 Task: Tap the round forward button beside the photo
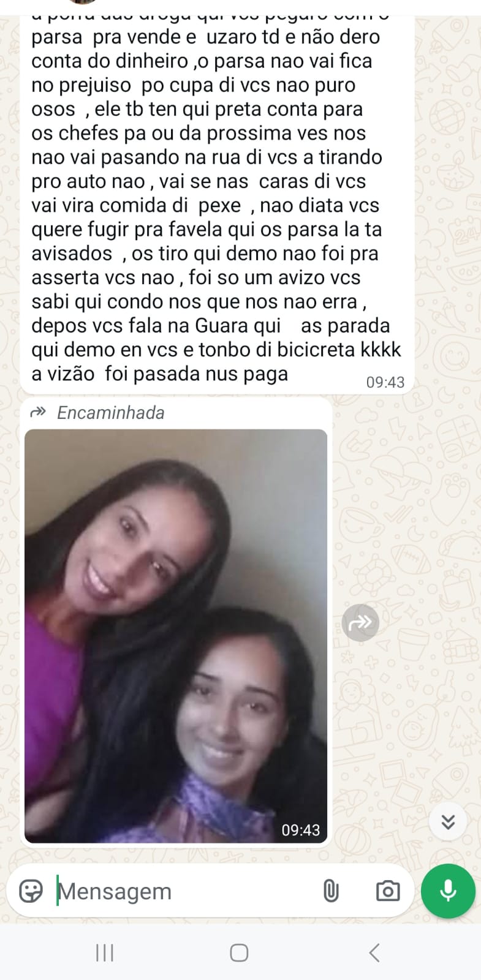tap(360, 623)
